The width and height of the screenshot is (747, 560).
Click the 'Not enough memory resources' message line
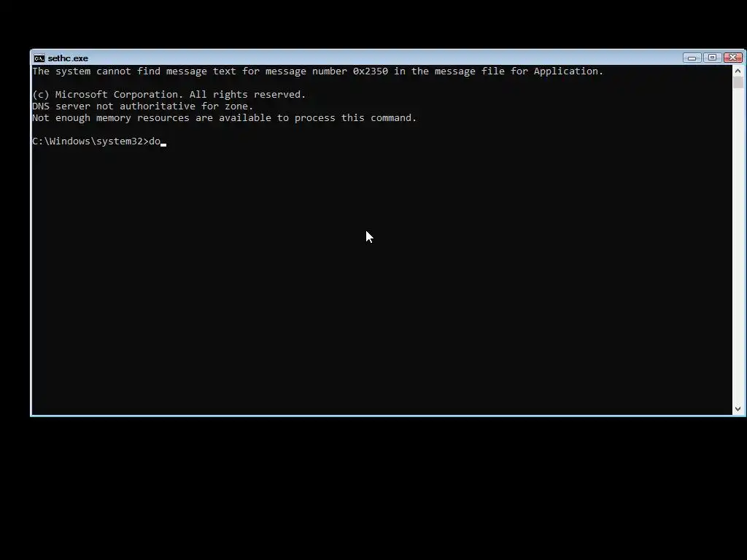point(225,118)
